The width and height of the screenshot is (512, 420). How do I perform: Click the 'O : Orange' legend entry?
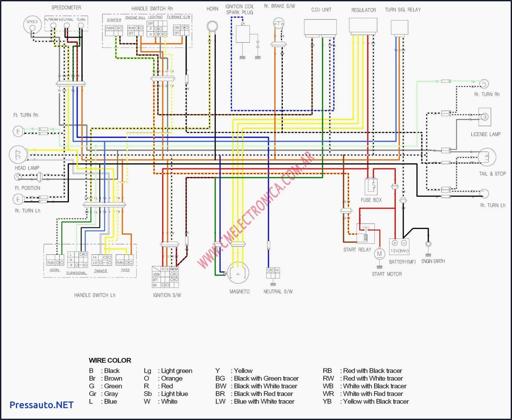tap(163, 378)
